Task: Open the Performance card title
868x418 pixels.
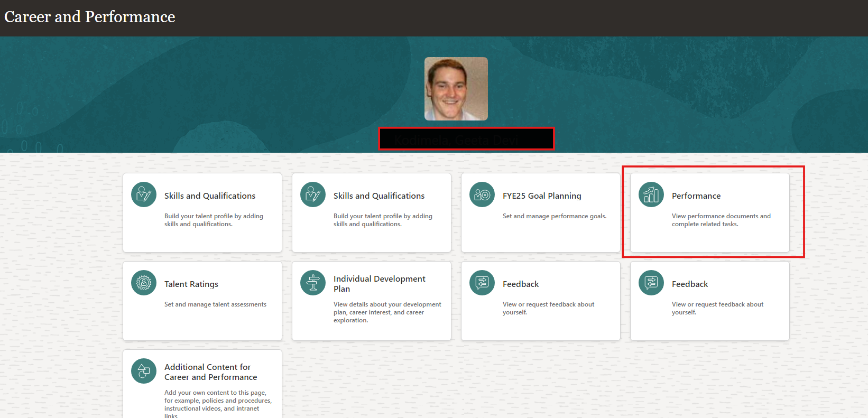Action: [696, 196]
